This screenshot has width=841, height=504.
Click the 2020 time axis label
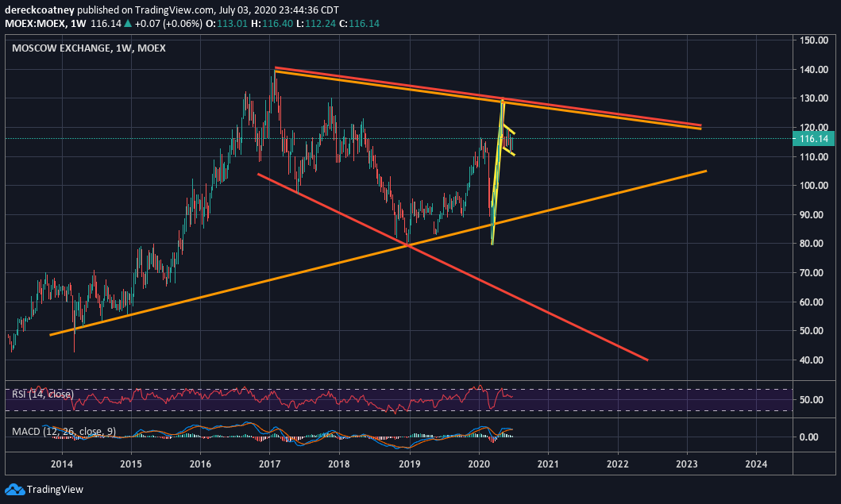479,464
